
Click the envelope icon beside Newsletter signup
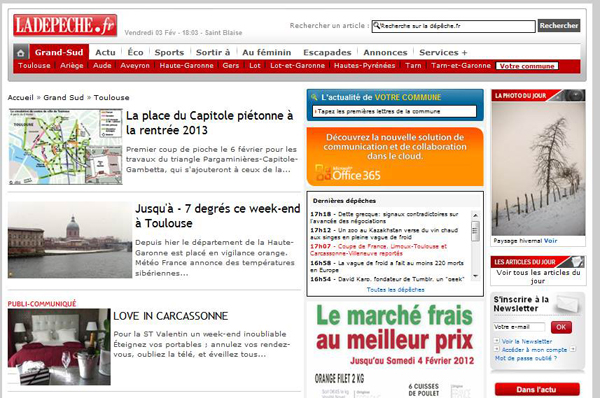[x=568, y=303]
